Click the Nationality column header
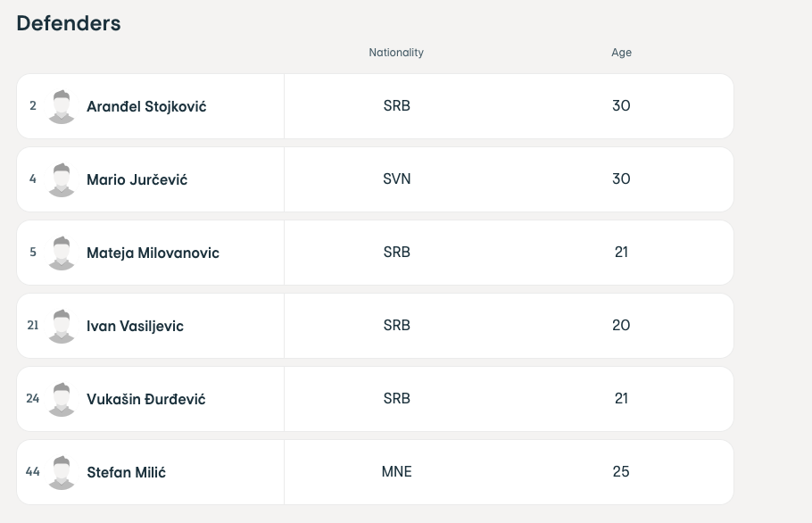812x523 pixels. (x=396, y=53)
